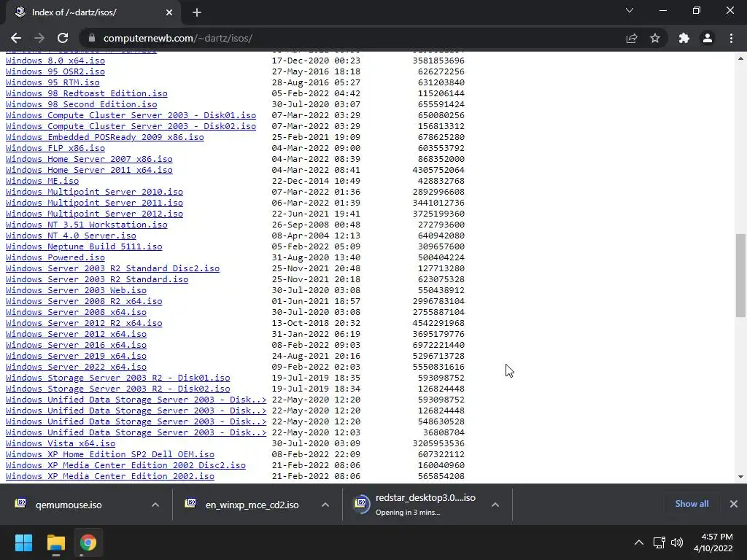The height and width of the screenshot is (560, 747).
Task: Bookmark this page with the star
Action: click(655, 38)
